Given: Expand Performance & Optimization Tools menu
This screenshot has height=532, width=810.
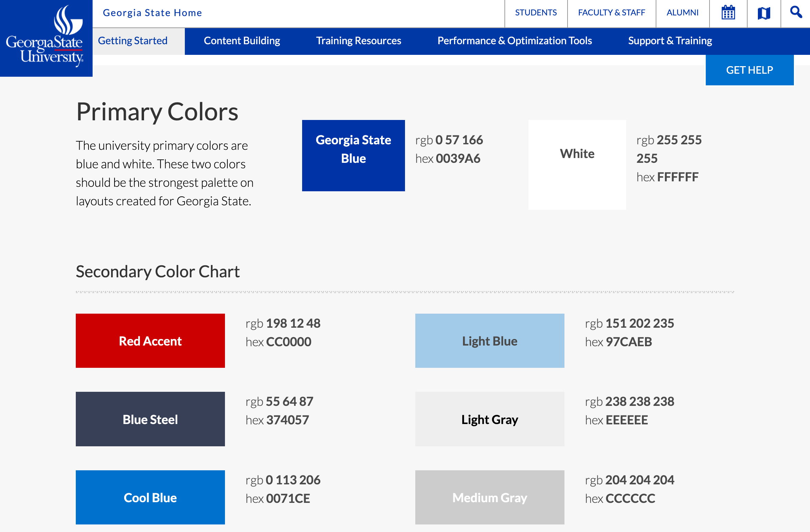Looking at the screenshot, I should click(514, 41).
